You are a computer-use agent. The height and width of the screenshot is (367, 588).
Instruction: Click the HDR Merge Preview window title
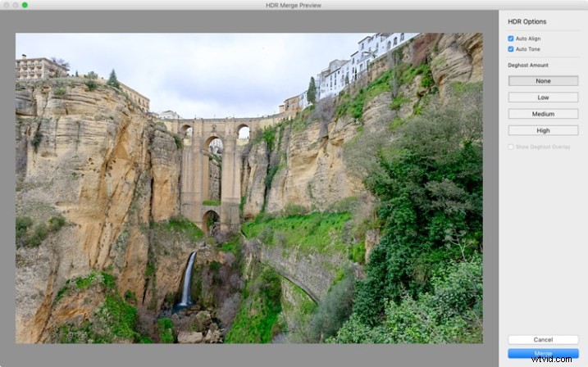(x=294, y=5)
